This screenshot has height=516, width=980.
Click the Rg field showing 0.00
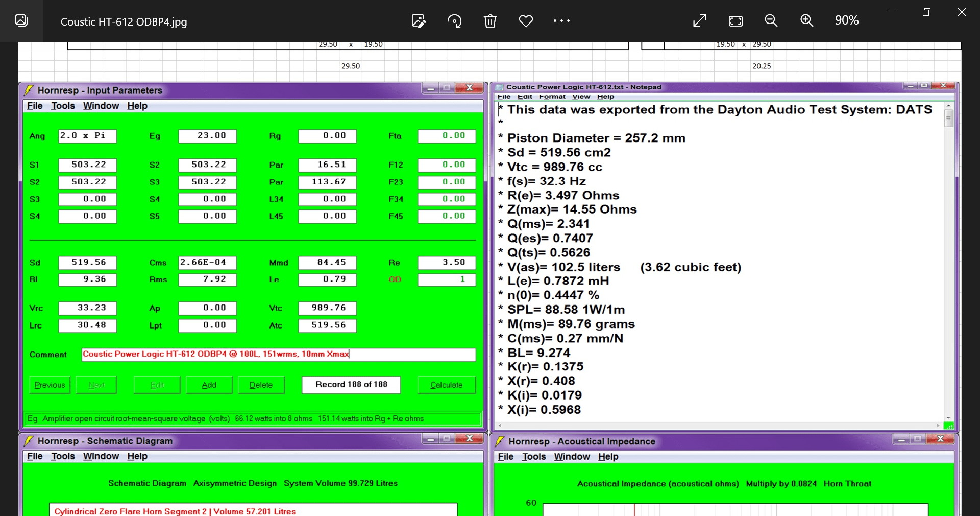(328, 136)
